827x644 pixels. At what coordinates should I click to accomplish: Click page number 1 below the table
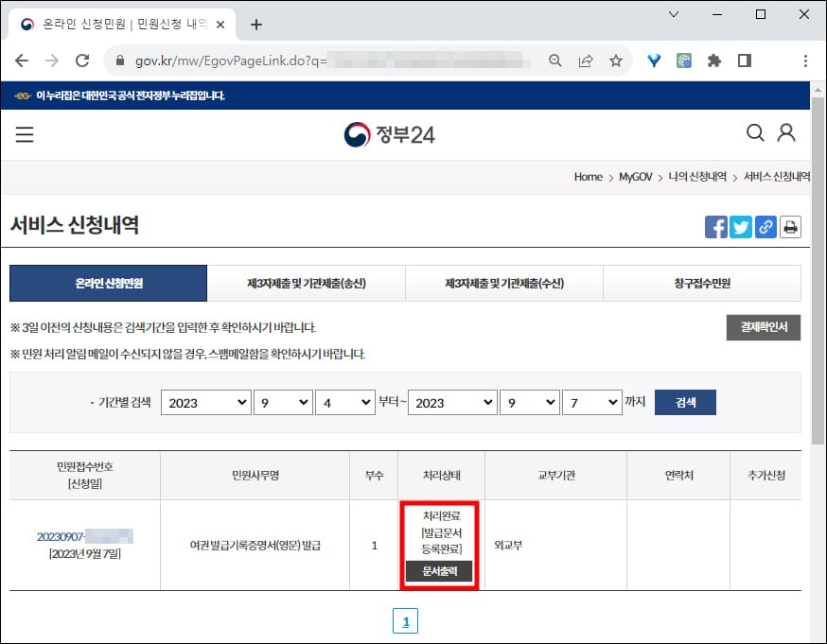(405, 621)
